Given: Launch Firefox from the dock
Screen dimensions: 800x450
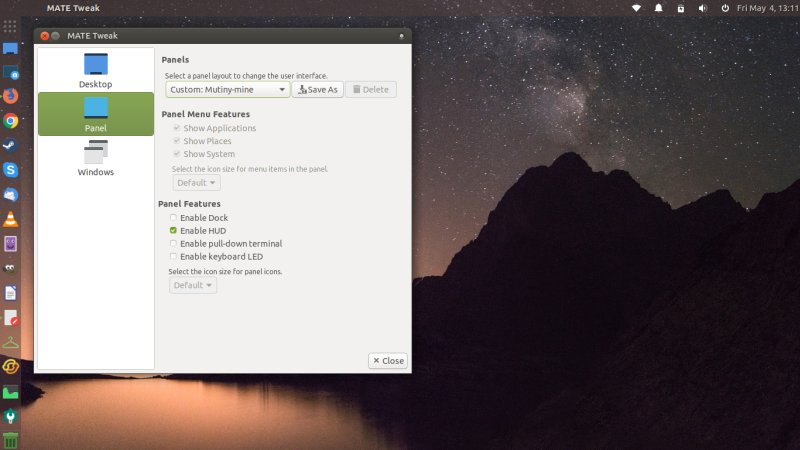Looking at the screenshot, I should pyautogui.click(x=10, y=96).
